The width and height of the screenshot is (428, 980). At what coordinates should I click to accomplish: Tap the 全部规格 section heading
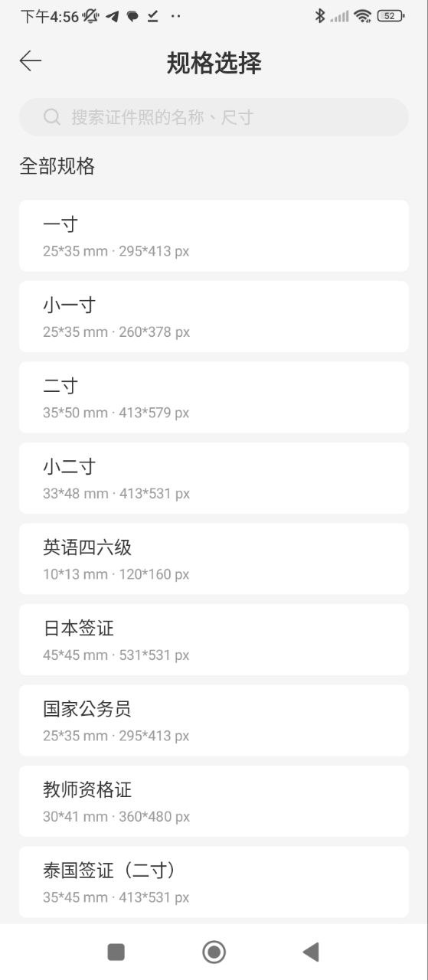pyautogui.click(x=57, y=166)
